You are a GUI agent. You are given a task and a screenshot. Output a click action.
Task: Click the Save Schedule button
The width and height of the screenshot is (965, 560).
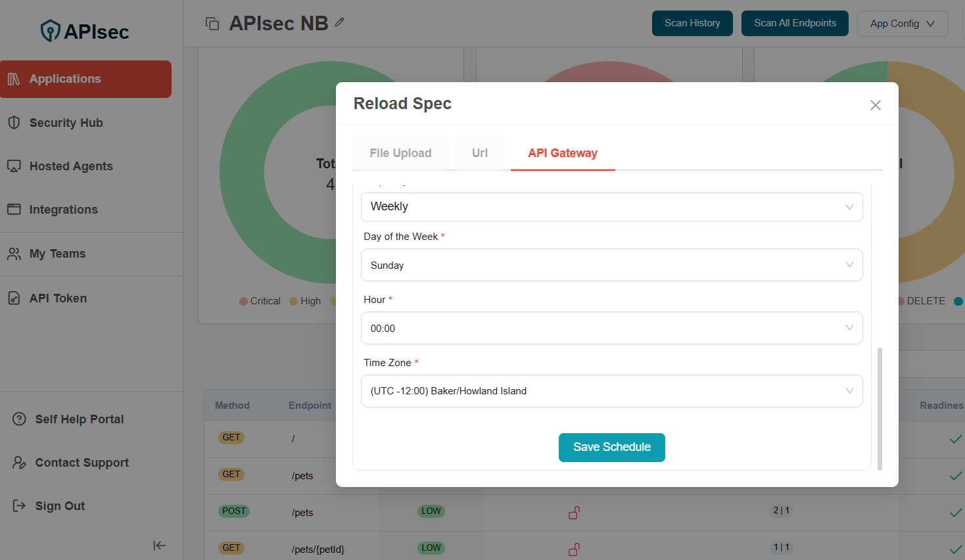point(611,447)
